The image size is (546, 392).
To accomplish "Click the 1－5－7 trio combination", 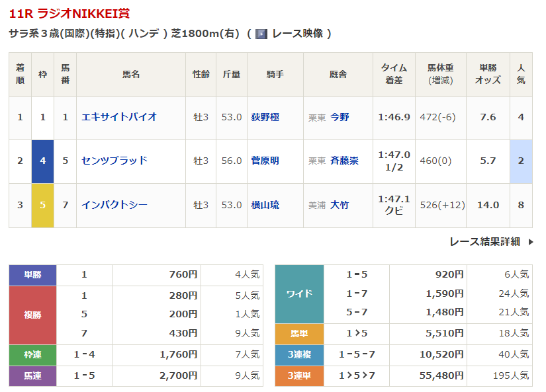I will [357, 354].
